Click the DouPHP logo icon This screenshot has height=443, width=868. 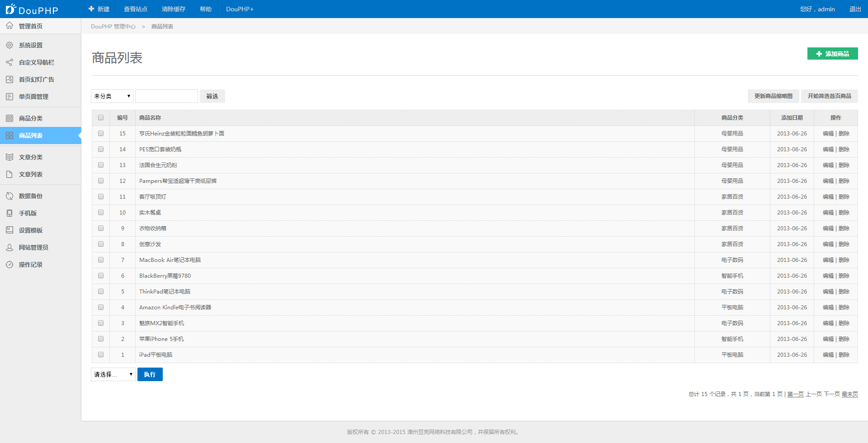point(10,9)
